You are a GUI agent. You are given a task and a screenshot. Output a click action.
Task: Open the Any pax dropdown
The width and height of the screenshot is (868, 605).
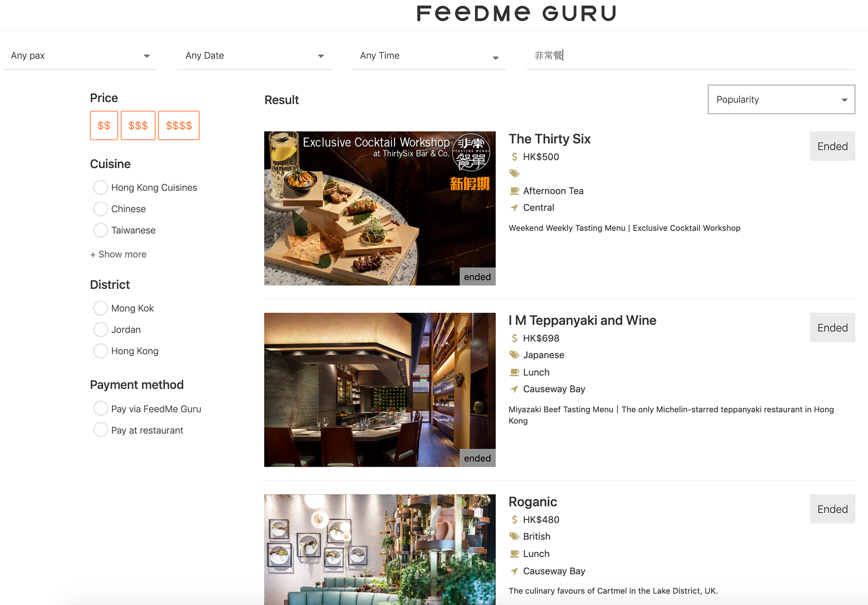coord(80,56)
